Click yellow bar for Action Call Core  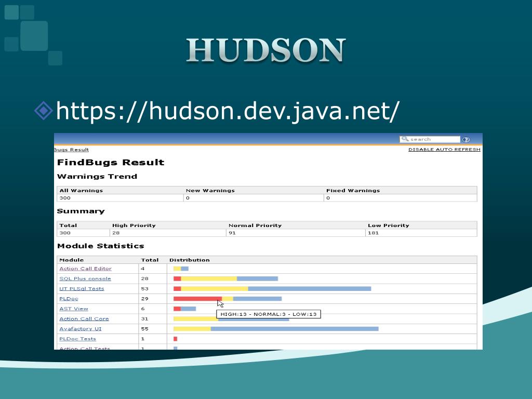coord(195,319)
